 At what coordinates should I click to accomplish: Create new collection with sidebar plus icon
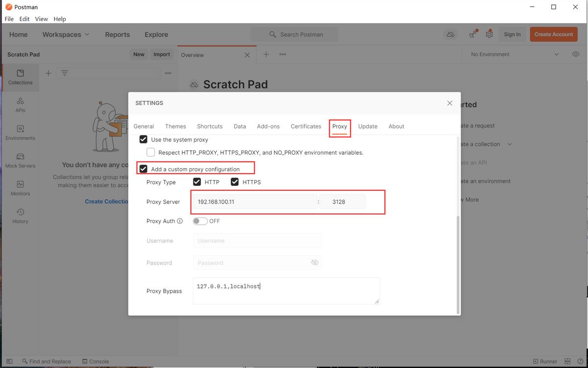click(48, 73)
